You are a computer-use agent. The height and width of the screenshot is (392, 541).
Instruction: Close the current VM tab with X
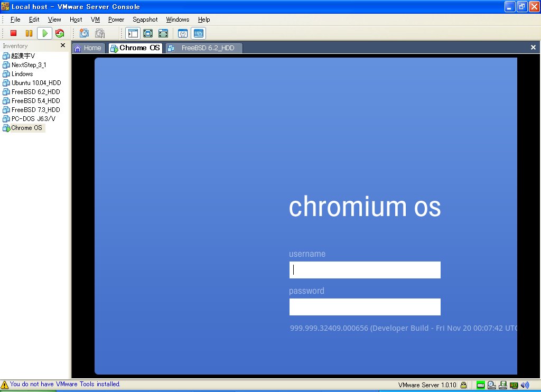pos(533,47)
